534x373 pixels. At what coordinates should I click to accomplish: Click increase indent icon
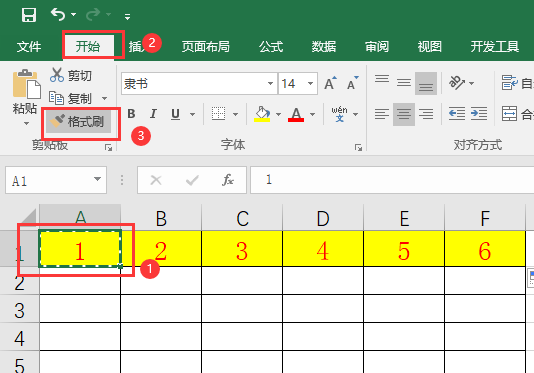[x=479, y=113]
